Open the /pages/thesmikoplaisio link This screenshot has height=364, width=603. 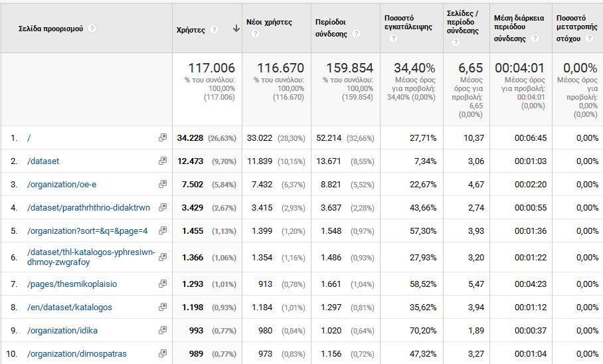[72, 284]
